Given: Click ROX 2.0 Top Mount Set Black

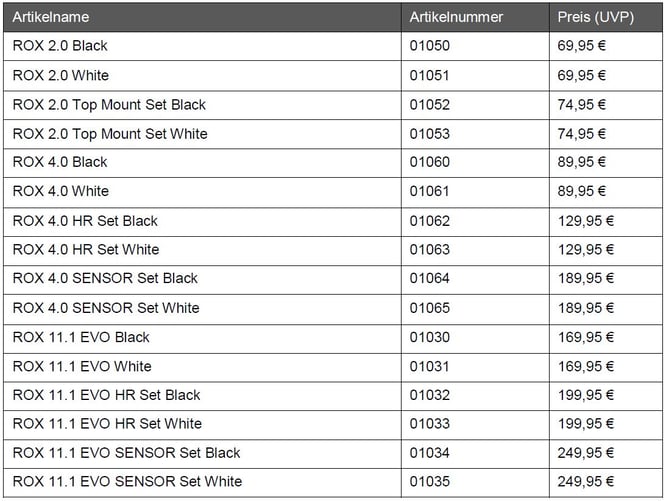Looking at the screenshot, I should click(x=109, y=104).
